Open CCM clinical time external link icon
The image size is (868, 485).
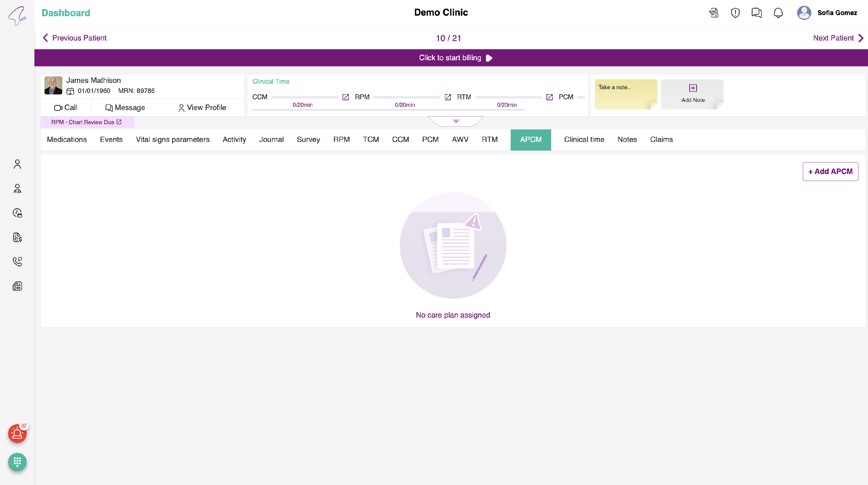click(x=345, y=97)
